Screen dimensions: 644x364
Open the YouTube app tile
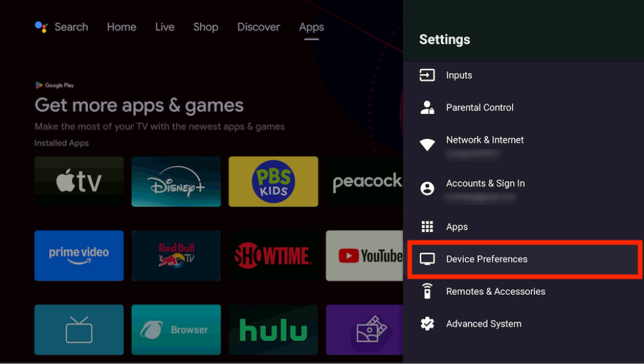point(364,256)
